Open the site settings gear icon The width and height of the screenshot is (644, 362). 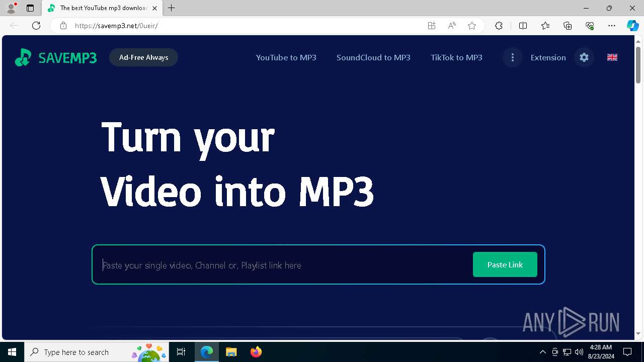584,57
